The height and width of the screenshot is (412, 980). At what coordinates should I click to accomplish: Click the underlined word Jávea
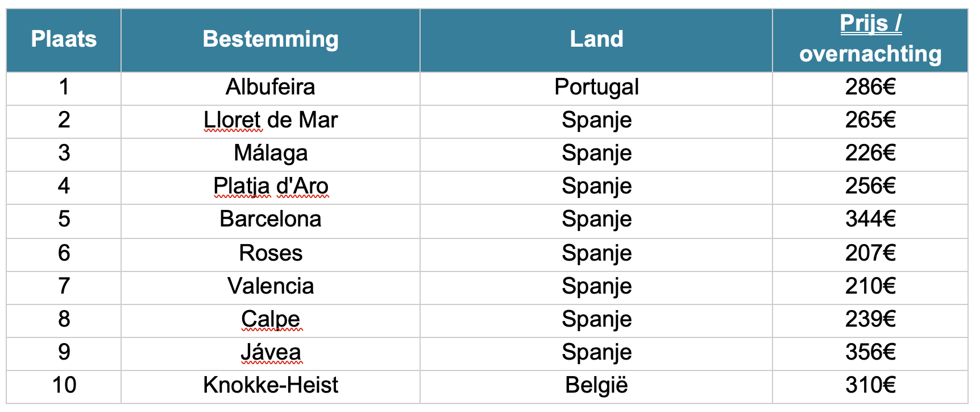click(271, 352)
